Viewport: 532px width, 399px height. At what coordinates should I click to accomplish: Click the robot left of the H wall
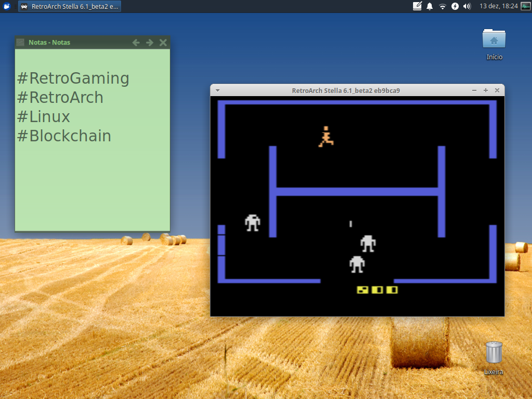pos(252,223)
